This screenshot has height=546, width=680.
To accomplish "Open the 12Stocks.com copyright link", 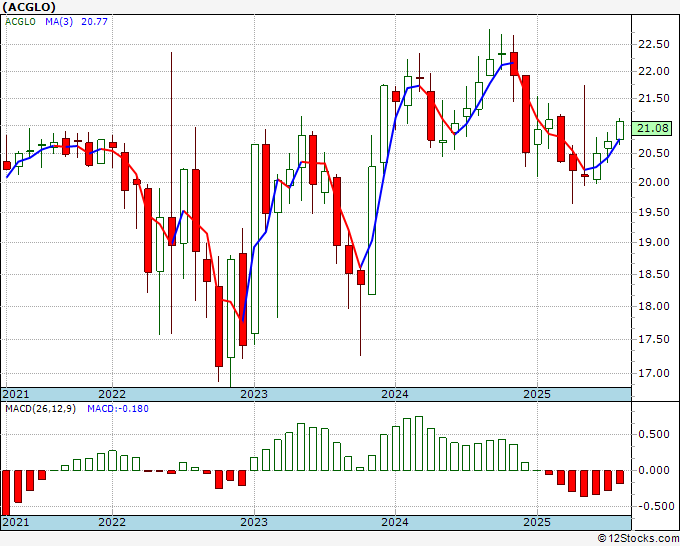I will [x=638, y=538].
